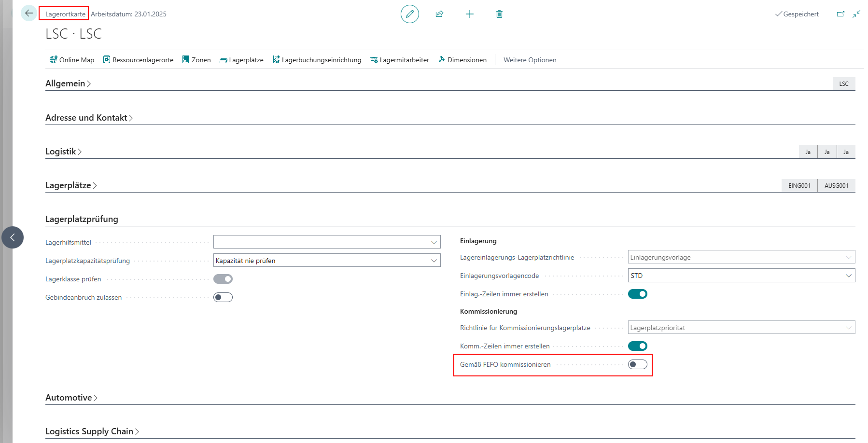Enable Gemäß FEFO kommissionieren switch

tap(637, 364)
